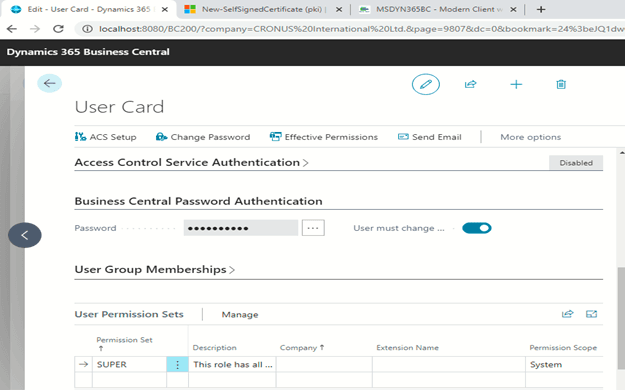The height and width of the screenshot is (390, 625).
Task: Click share icon in User Permission Sets bar
Action: (x=568, y=314)
